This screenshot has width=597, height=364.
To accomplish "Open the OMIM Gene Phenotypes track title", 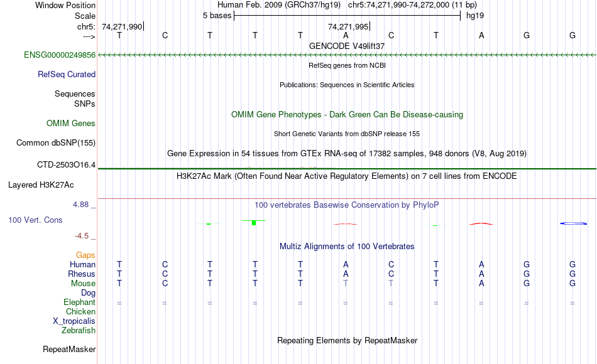I will [348, 114].
